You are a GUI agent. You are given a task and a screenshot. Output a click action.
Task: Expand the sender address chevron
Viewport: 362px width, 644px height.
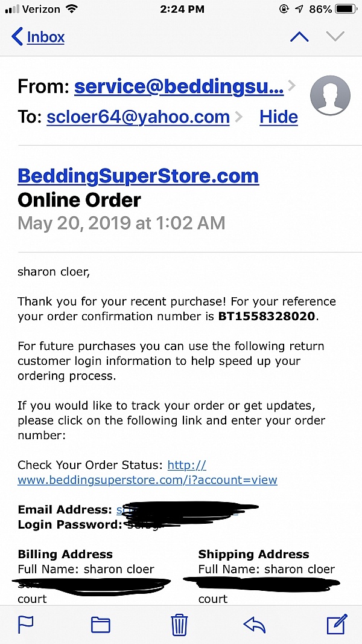(x=292, y=86)
